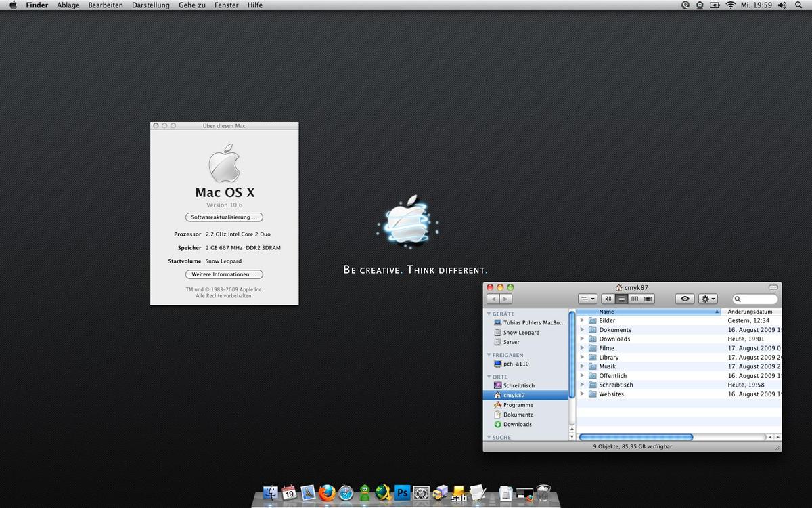Open the globe with arrow app in Dock
Image resolution: width=812 pixels, height=508 pixels.
tap(383, 493)
